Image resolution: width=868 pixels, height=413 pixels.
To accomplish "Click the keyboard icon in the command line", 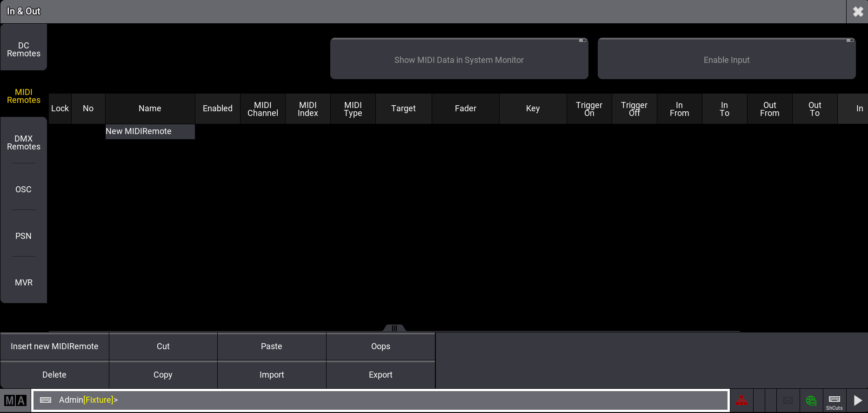I will tap(46, 400).
